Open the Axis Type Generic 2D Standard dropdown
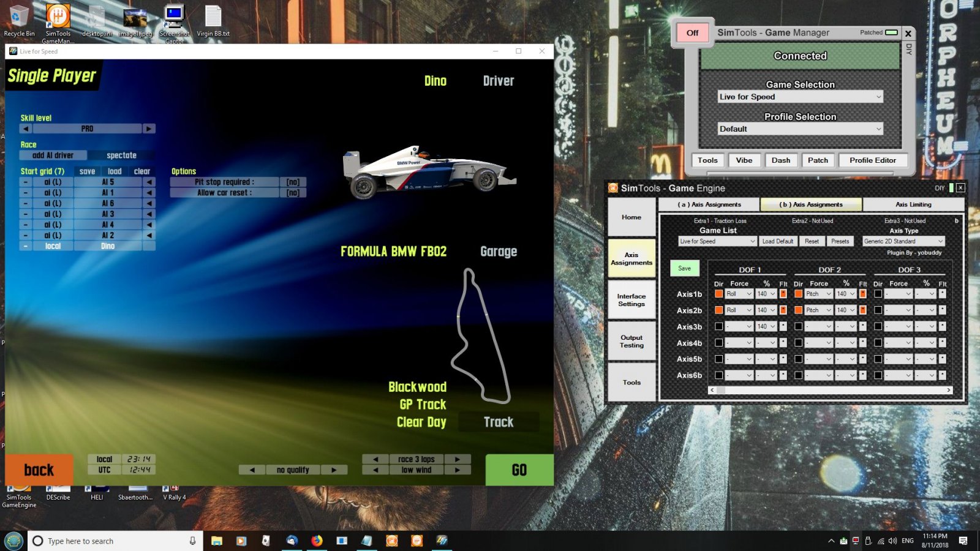The height and width of the screenshot is (551, 980). tap(903, 241)
